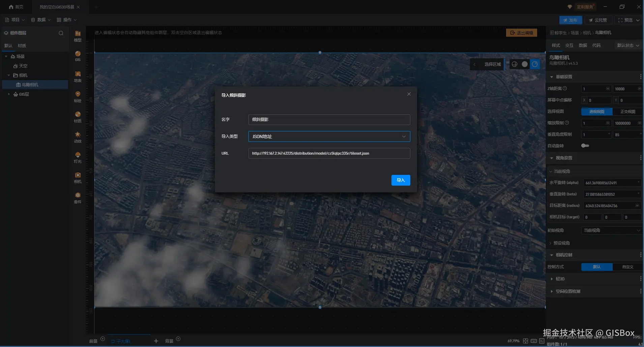Open the 套件 component category

click(x=78, y=198)
